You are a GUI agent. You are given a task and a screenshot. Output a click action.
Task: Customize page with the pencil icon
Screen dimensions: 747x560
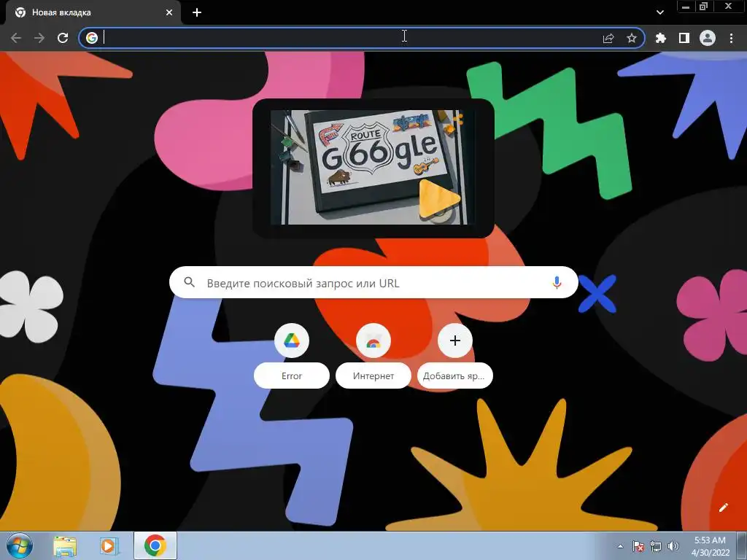[723, 507]
